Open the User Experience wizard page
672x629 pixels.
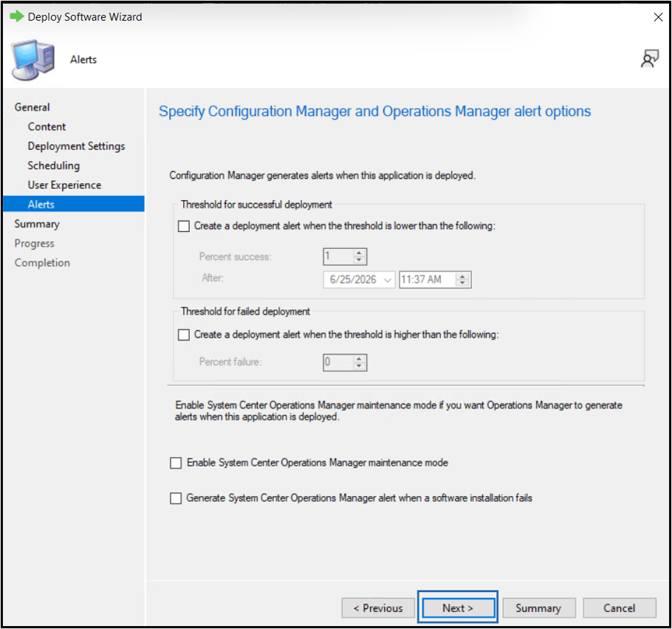(64, 185)
